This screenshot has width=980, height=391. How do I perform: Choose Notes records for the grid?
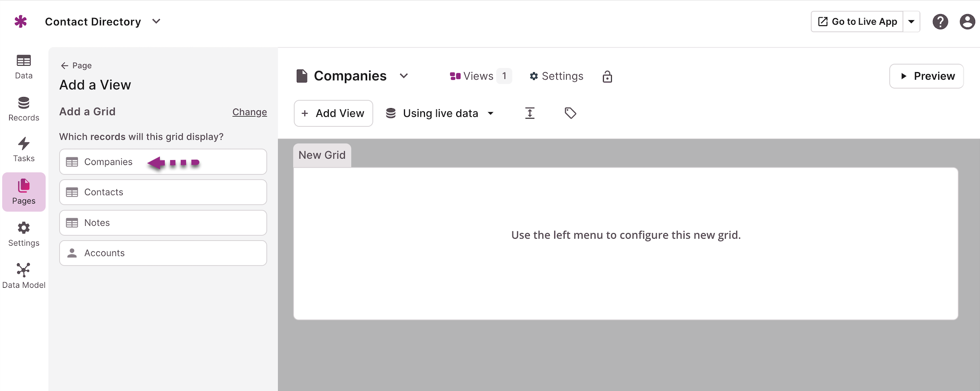(163, 223)
